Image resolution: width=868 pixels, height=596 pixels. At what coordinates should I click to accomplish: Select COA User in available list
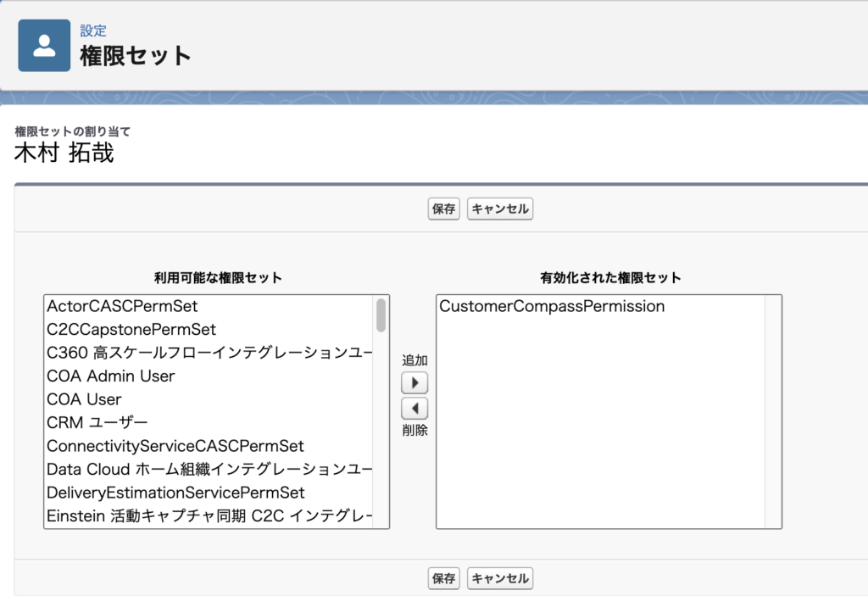(85, 399)
